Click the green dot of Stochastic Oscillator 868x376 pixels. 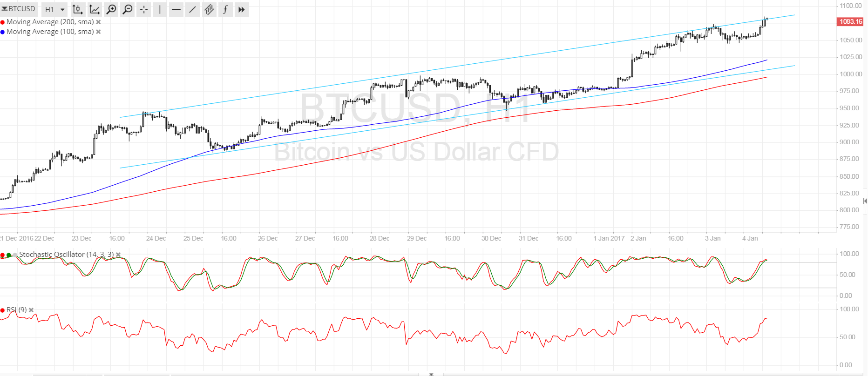9,255
